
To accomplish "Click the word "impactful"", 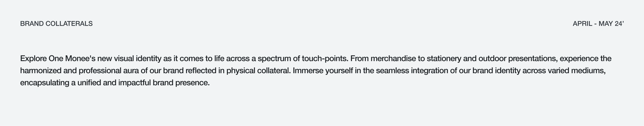I will tap(134, 83).
